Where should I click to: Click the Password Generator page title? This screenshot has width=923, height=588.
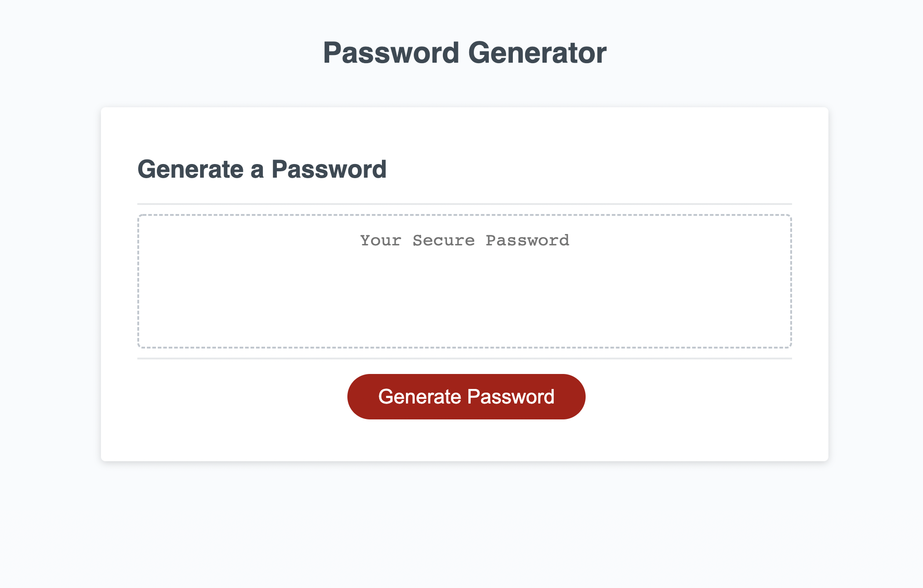point(465,52)
